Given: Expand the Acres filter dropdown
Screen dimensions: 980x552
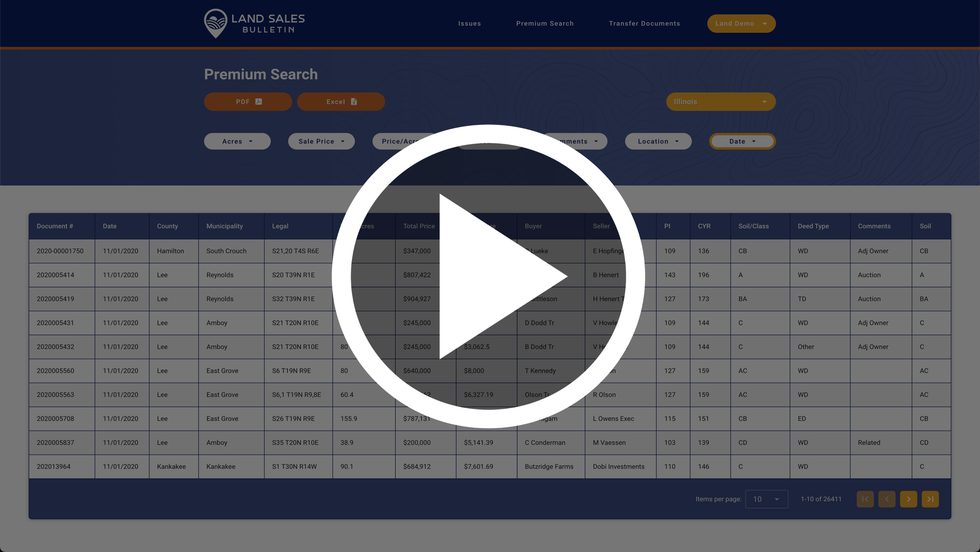Looking at the screenshot, I should pyautogui.click(x=237, y=141).
